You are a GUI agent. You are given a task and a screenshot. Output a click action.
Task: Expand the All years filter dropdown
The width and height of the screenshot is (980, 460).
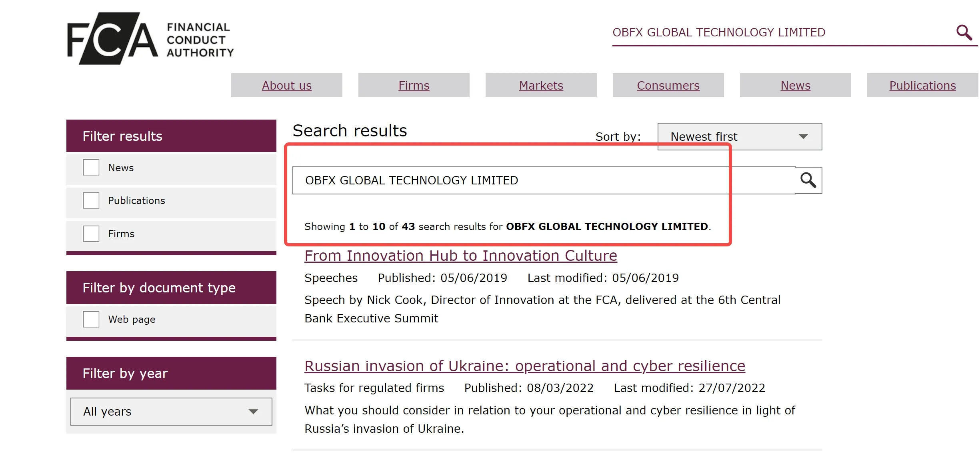(x=171, y=412)
